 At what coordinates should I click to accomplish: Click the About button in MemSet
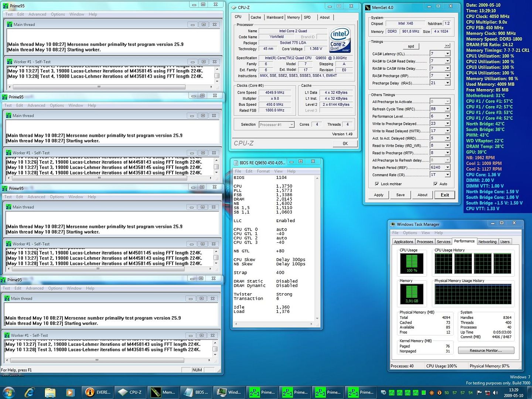pos(422,195)
